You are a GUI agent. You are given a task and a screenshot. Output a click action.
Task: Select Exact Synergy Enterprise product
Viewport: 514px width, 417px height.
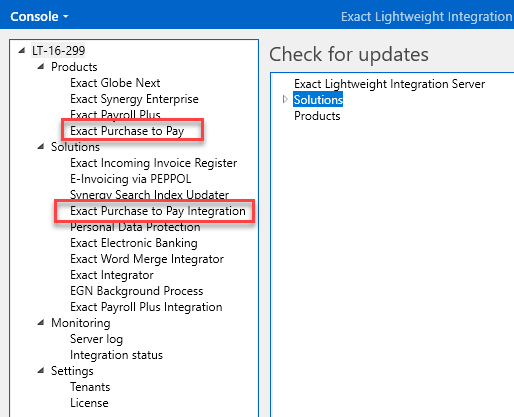[134, 99]
